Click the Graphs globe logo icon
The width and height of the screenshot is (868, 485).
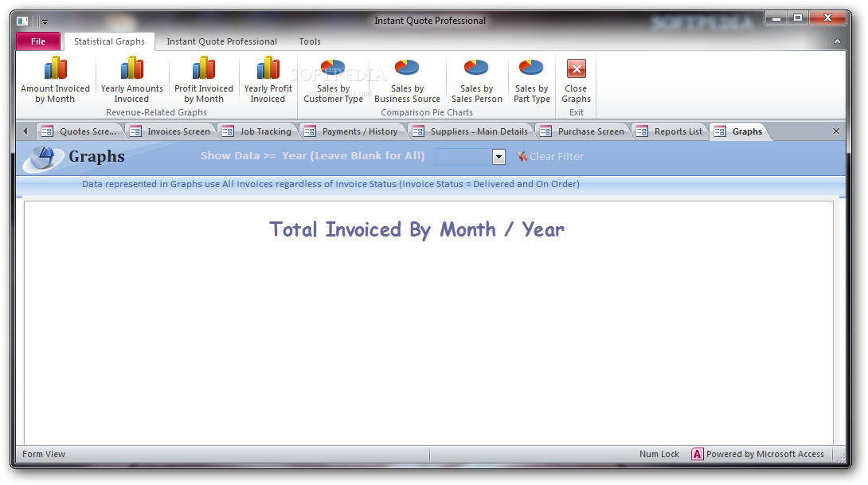(43, 158)
